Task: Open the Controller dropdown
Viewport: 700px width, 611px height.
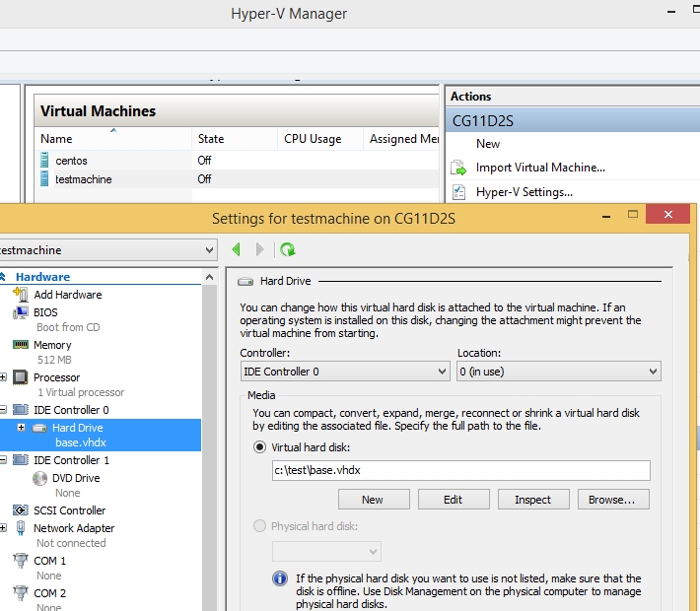Action: point(345,372)
